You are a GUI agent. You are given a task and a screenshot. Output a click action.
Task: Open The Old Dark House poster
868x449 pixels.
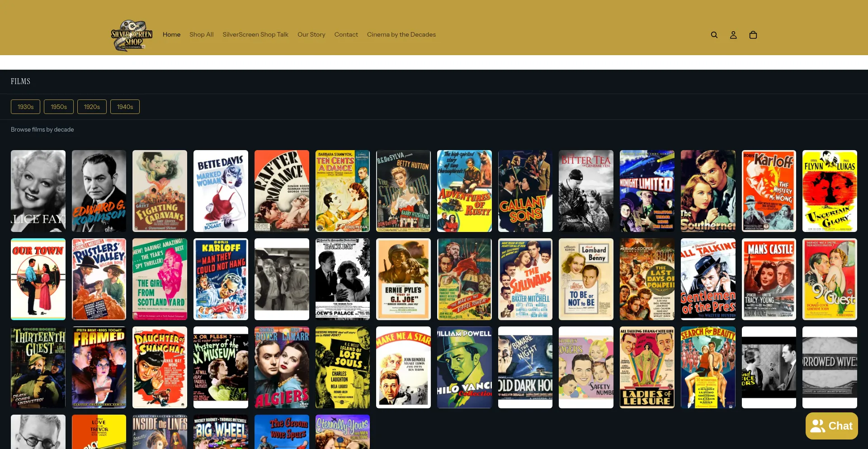coord(525,367)
